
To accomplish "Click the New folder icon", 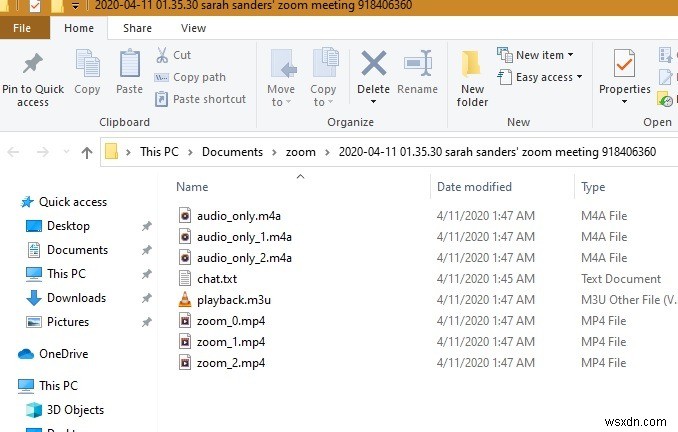I will click(x=470, y=65).
